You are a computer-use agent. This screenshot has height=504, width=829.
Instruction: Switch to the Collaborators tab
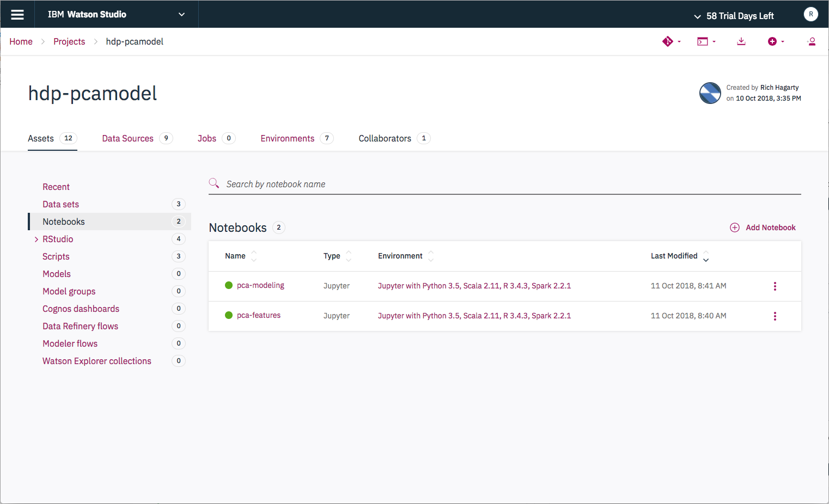tap(394, 138)
